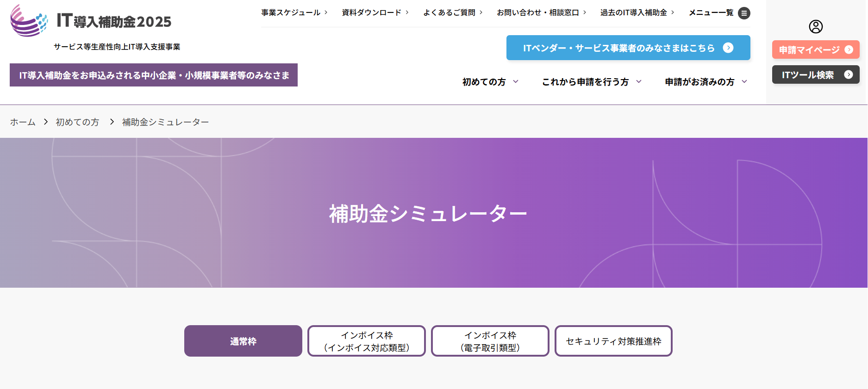Click the 補助金シミュレーター breadcrumb text
Viewport: 868px width, 389px height.
pos(165,122)
